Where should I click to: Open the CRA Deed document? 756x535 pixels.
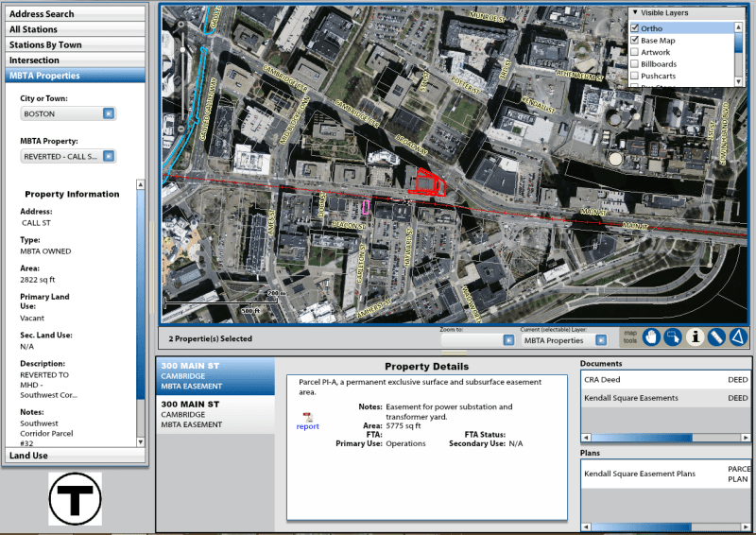point(666,380)
